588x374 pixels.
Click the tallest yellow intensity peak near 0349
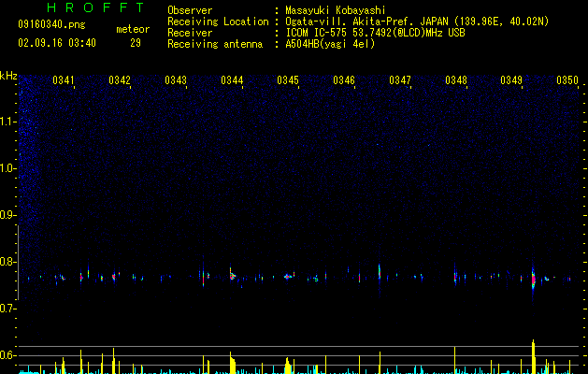pos(533,356)
